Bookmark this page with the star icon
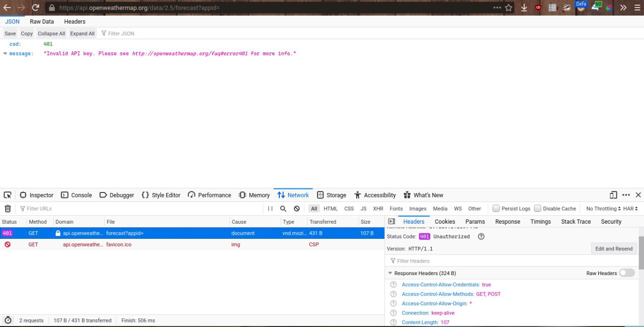Image resolution: width=644 pixels, height=327 pixels. coord(509,8)
